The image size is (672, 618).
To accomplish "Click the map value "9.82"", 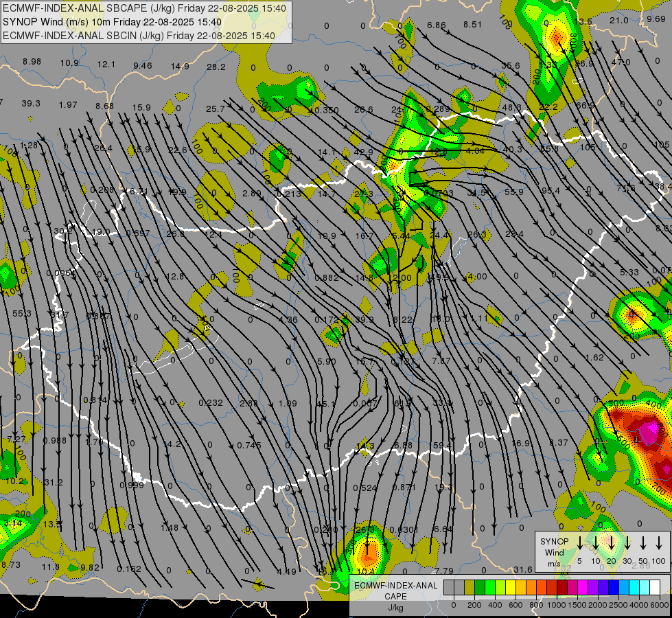I will click(x=90, y=567).
